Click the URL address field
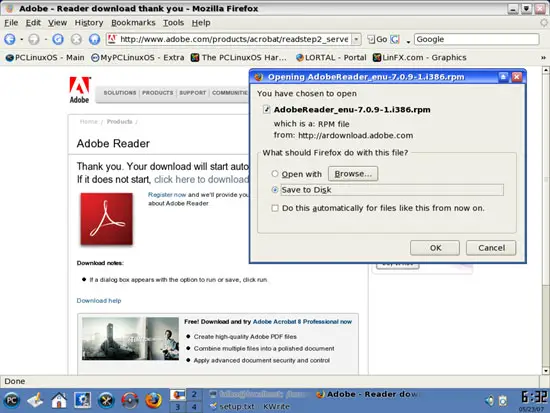Image resolution: width=550 pixels, height=413 pixels. click(234, 39)
